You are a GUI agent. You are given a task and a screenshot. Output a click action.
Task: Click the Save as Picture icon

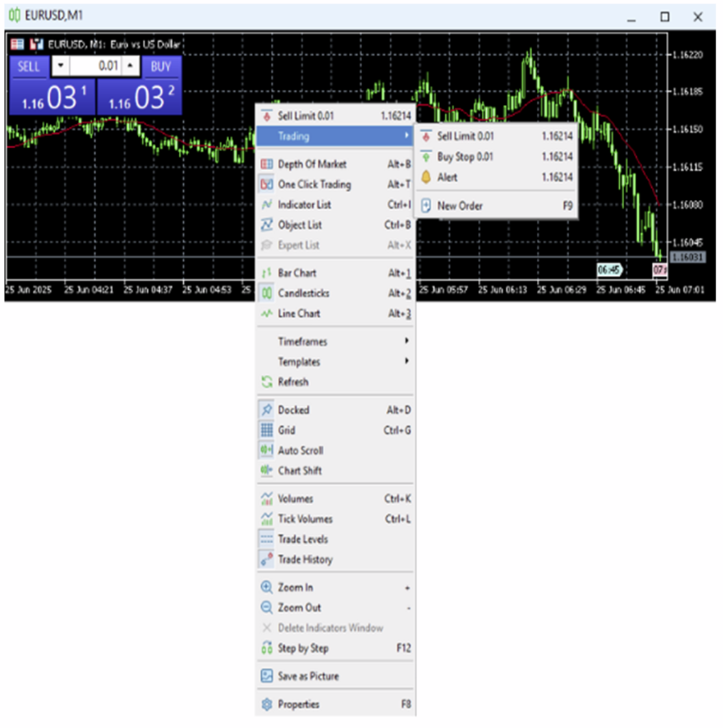pyautogui.click(x=267, y=676)
